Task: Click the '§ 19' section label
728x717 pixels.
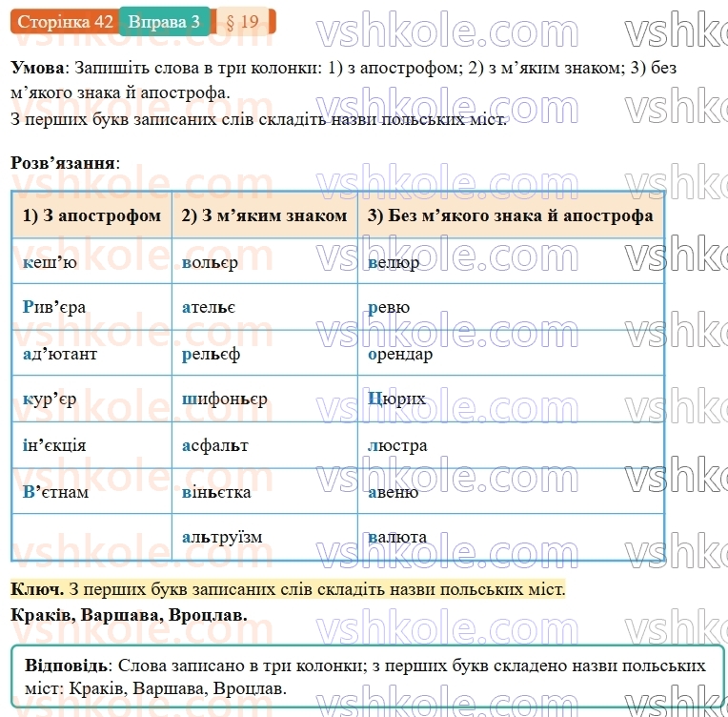Action: (242, 22)
